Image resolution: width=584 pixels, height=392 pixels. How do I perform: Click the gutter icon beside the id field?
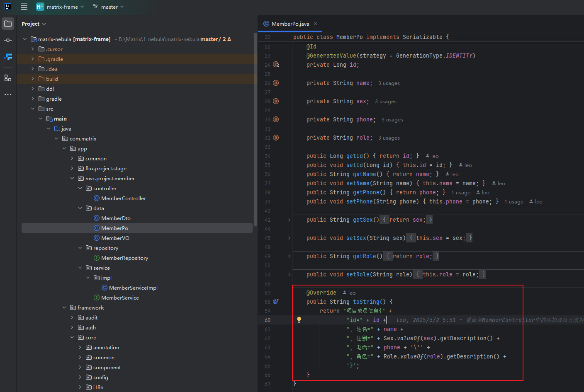click(x=276, y=65)
